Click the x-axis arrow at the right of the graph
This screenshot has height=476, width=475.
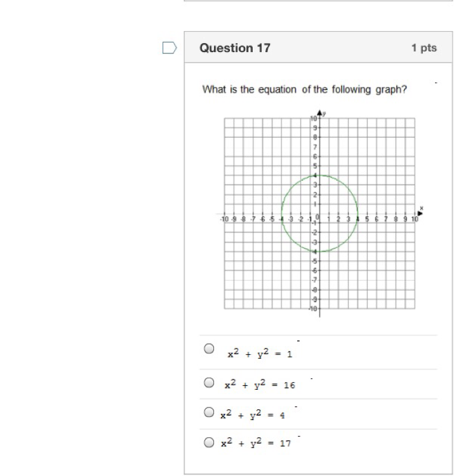[420, 214]
